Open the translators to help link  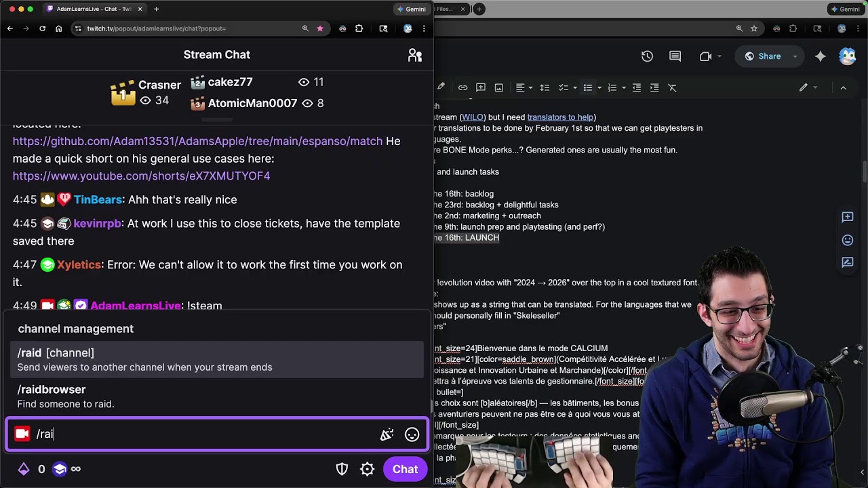(x=561, y=117)
